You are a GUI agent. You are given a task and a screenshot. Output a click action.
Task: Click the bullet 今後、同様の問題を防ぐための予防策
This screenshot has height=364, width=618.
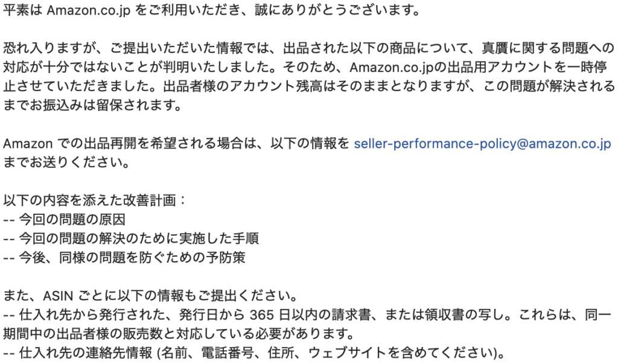click(x=124, y=257)
